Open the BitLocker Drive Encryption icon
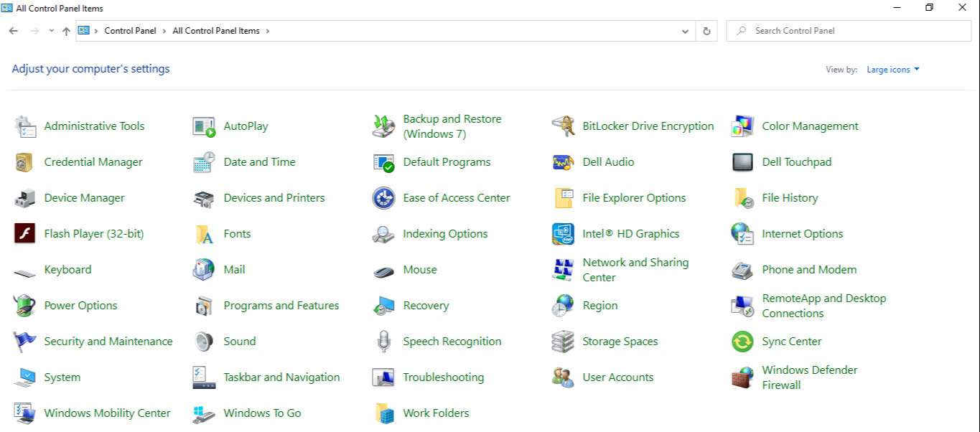This screenshot has height=432, width=980. coord(563,126)
